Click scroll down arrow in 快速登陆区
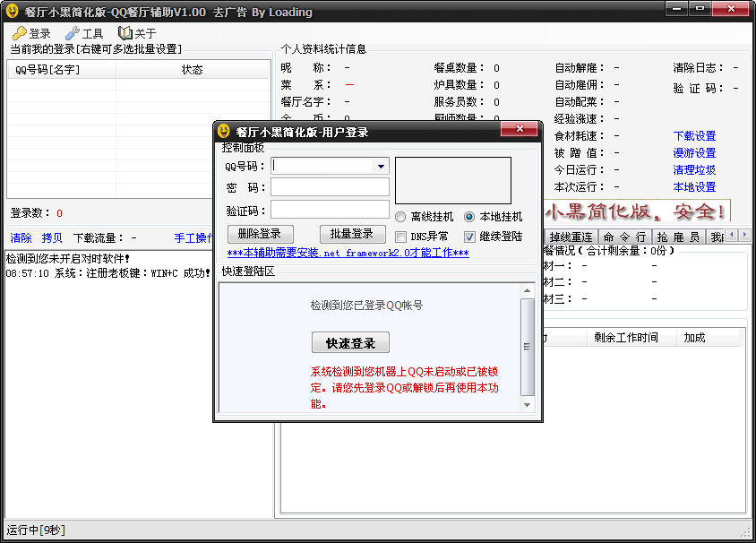Viewport: 756px width, 543px height. 527,405
